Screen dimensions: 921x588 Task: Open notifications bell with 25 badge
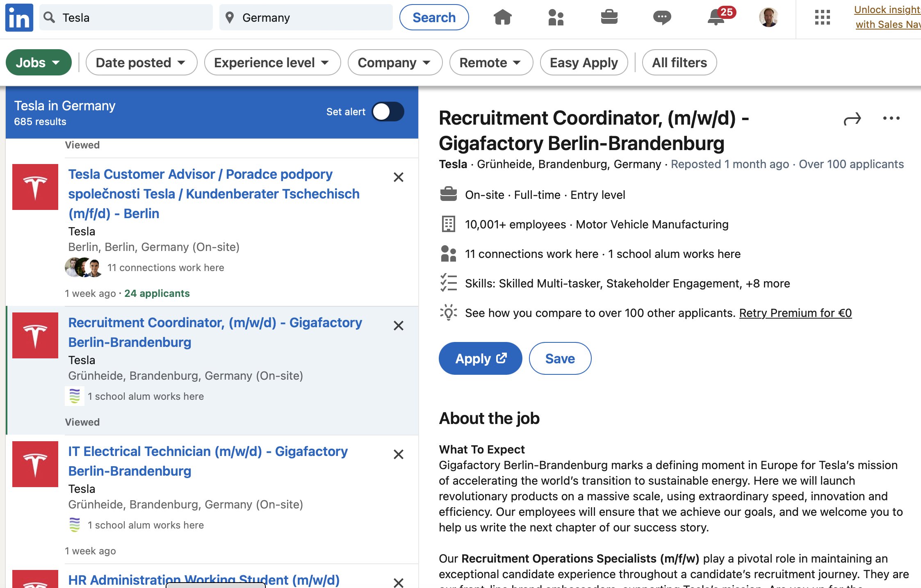(716, 17)
